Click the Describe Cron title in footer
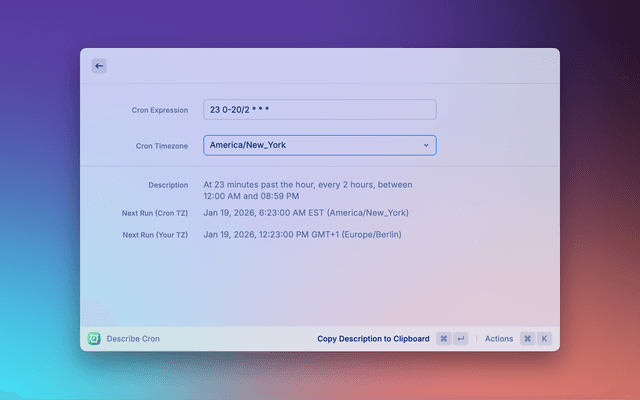This screenshot has height=400, width=640. tap(133, 339)
